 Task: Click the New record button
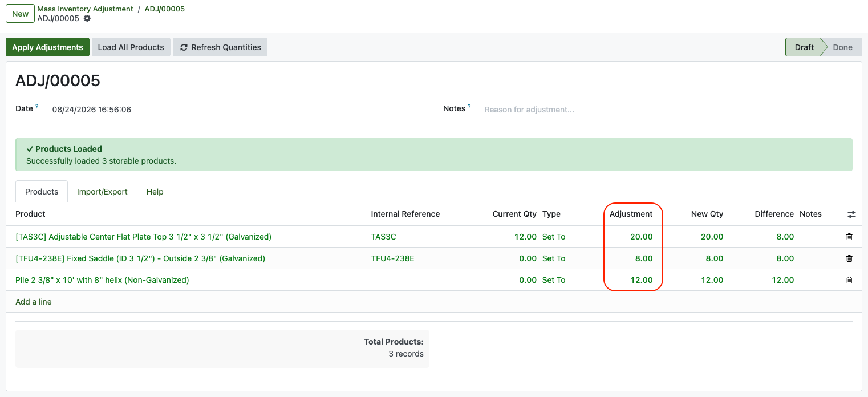20,14
